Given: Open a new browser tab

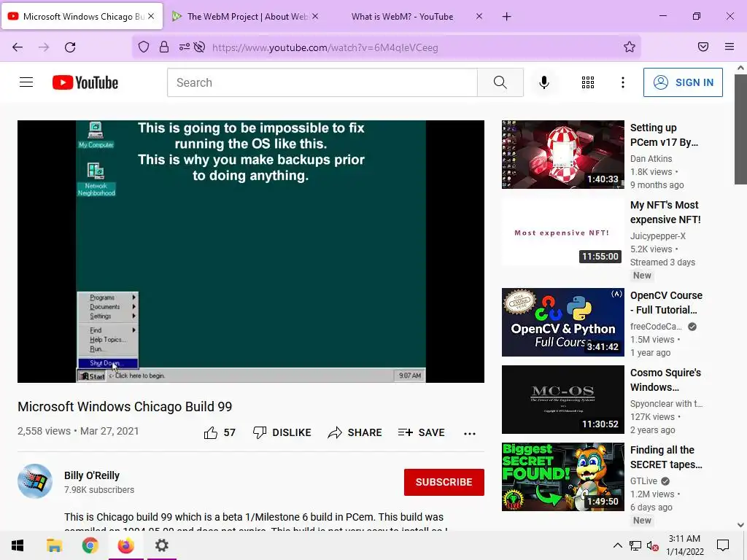Looking at the screenshot, I should 506,17.
